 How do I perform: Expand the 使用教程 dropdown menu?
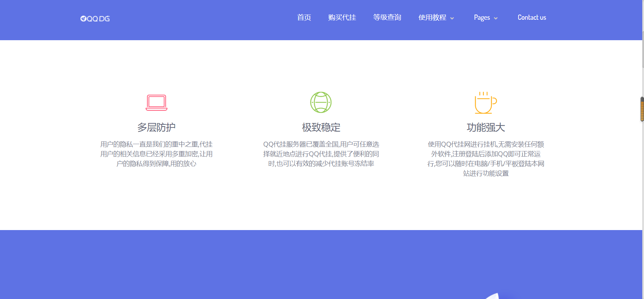point(436,18)
